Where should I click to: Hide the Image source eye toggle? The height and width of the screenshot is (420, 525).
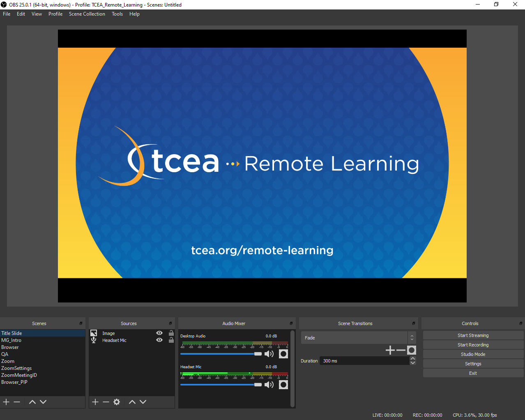coord(159,333)
